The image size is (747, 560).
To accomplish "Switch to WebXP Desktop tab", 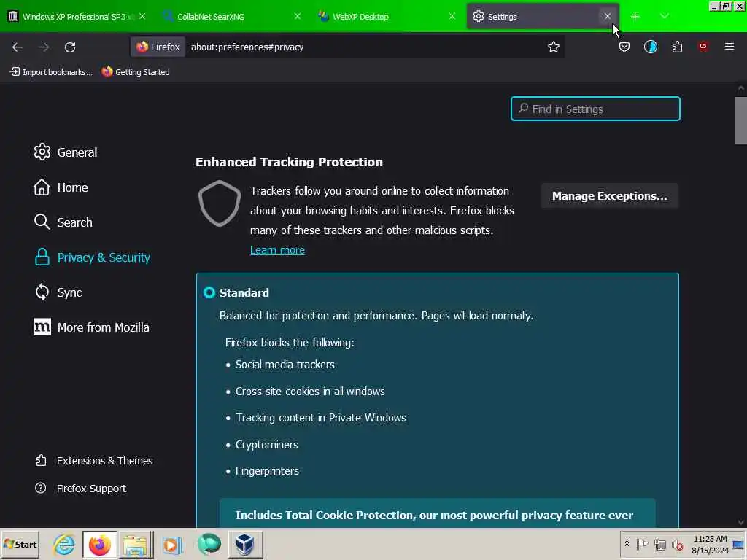I will [x=387, y=17].
